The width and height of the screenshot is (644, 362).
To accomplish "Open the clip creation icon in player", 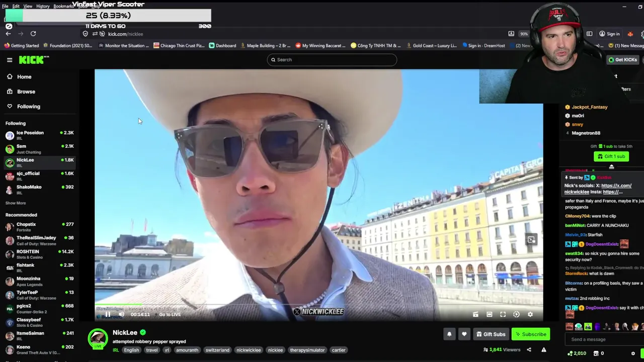I will pos(475,315).
